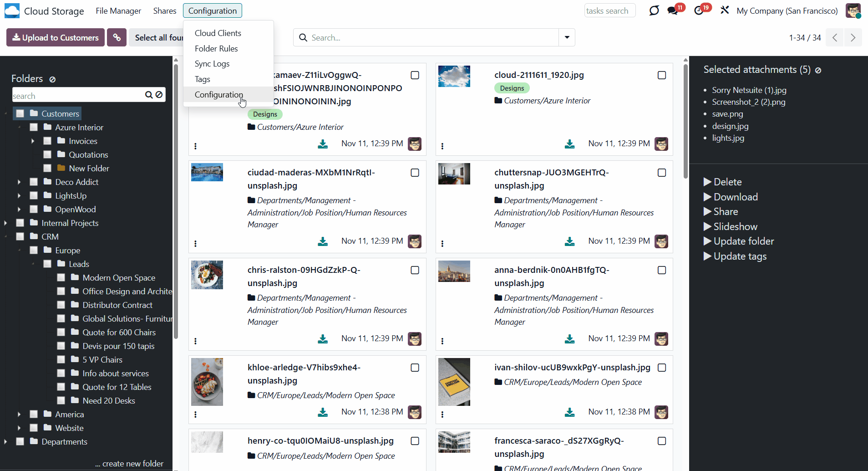This screenshot has width=868, height=471.
Task: Open the activities clock icon
Action: point(699,11)
